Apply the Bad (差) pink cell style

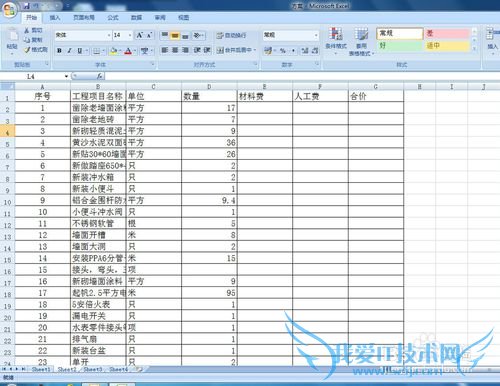(x=446, y=34)
